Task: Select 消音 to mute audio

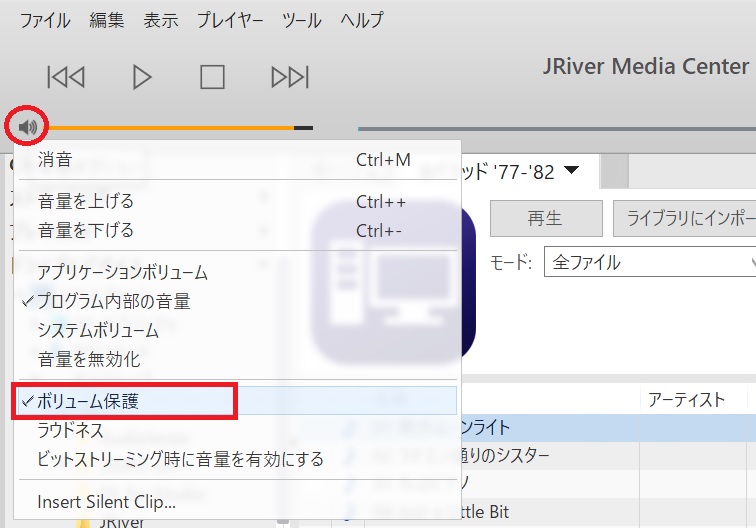Action: 237,160
